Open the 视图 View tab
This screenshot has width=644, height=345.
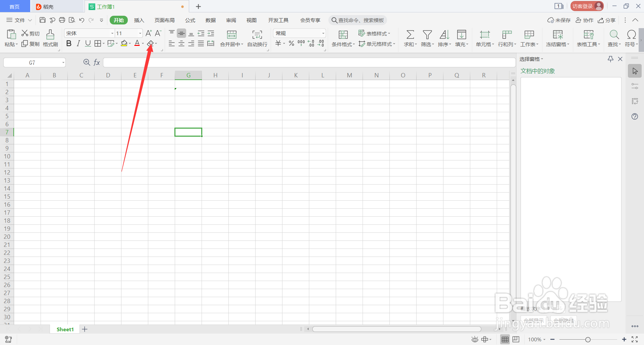(x=252, y=20)
